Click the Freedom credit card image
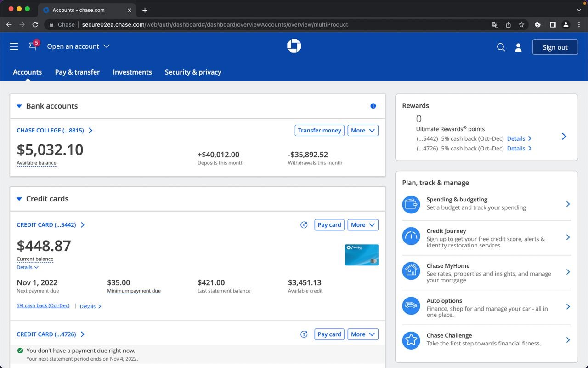Screen dimensions: 588x368 362,255
